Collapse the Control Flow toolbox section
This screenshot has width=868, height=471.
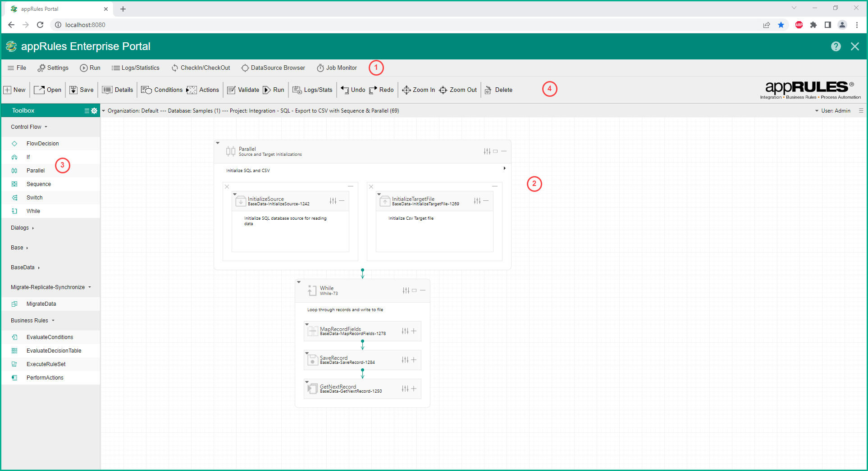pyautogui.click(x=29, y=127)
